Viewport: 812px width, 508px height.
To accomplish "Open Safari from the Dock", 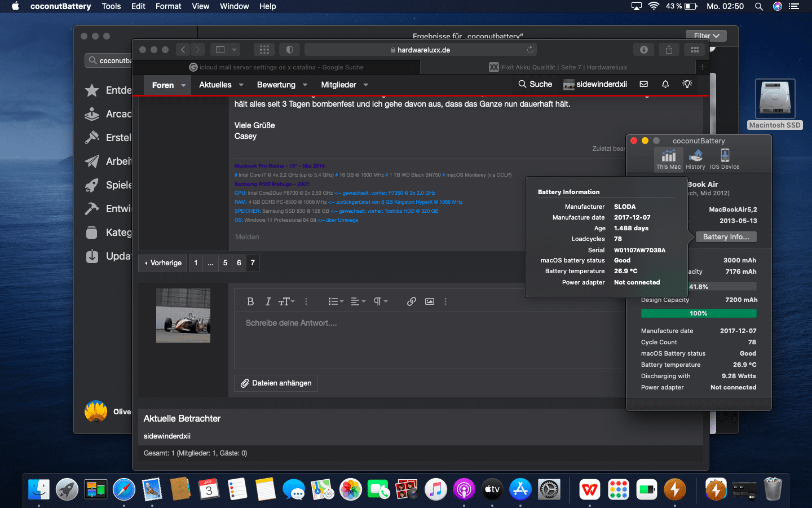I will (x=124, y=489).
